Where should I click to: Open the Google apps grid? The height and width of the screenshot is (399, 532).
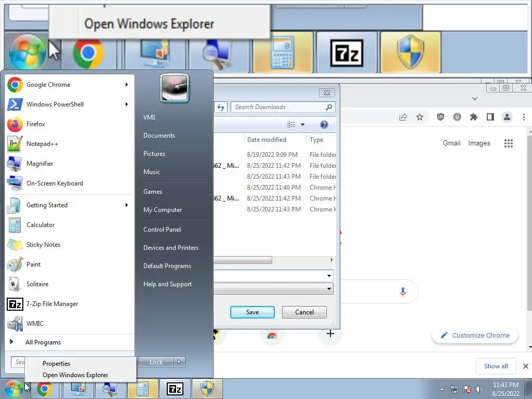[508, 143]
